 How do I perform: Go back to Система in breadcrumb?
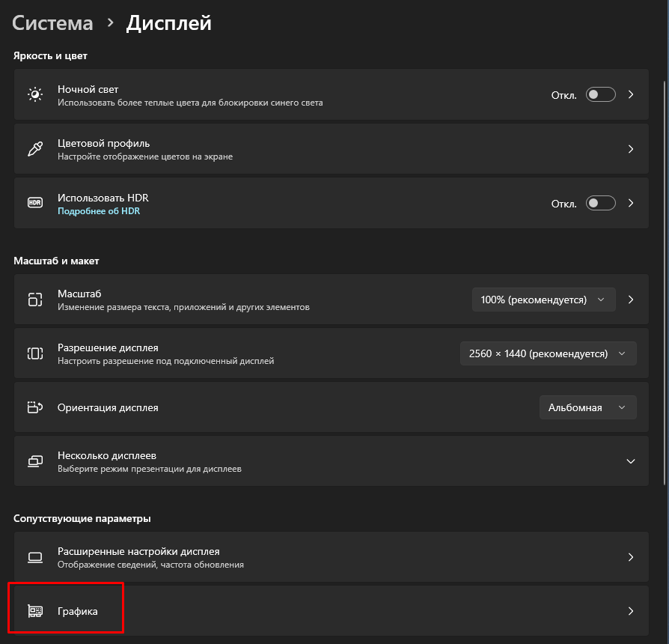53,23
